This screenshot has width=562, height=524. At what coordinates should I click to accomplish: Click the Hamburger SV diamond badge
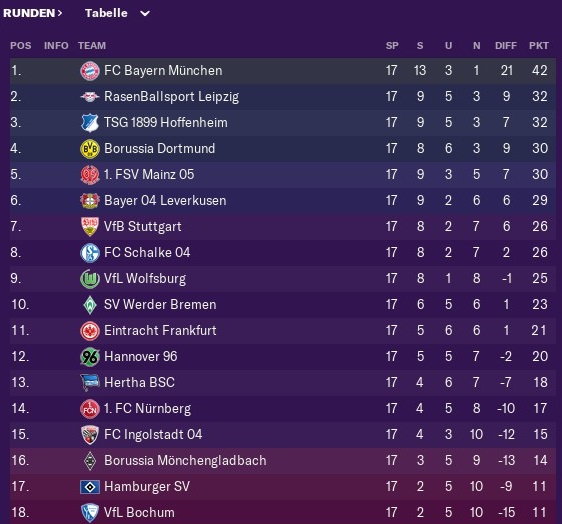[90, 487]
